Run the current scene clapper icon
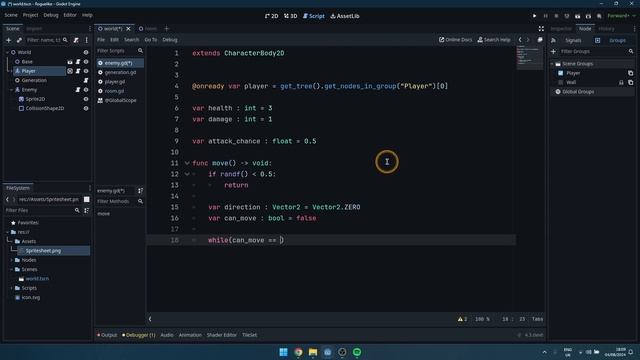The height and width of the screenshot is (360, 640). pyautogui.click(x=577, y=16)
